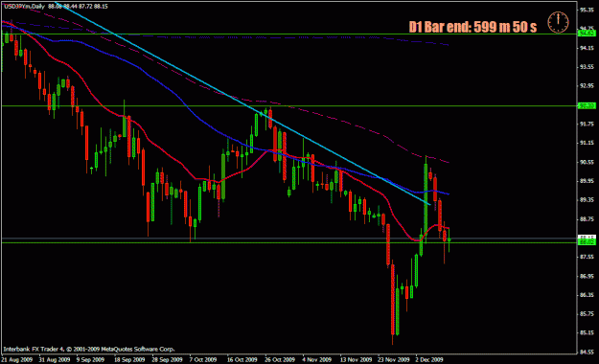
Task: Select the USDJPYm,Daily chart title
Action: point(25,7)
